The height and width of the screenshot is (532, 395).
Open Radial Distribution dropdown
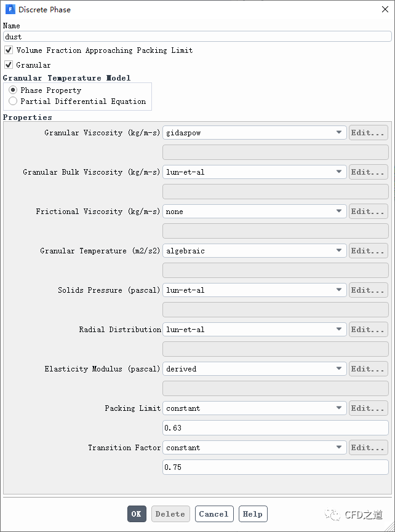coord(254,330)
